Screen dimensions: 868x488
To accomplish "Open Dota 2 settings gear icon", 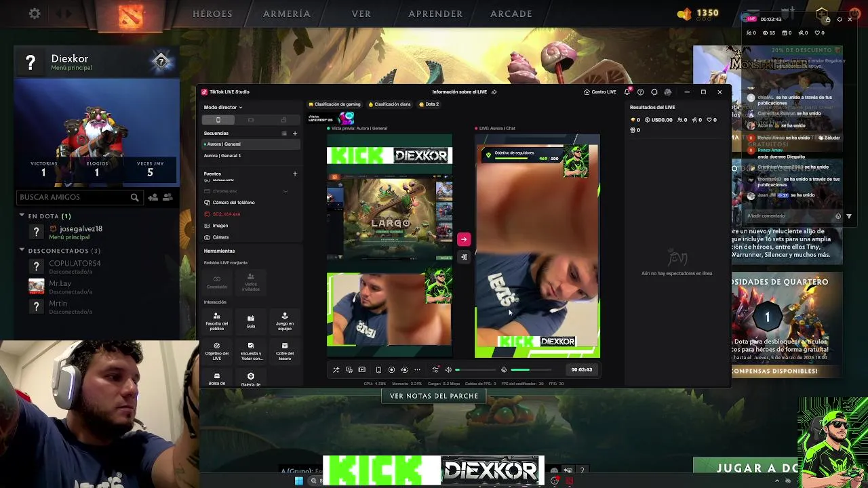I will [x=35, y=14].
